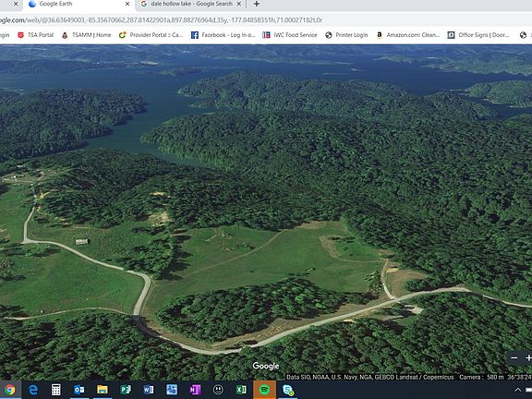Screen dimensions: 532x399
Task: Open the Office Signs bookmark
Action: click(x=478, y=35)
